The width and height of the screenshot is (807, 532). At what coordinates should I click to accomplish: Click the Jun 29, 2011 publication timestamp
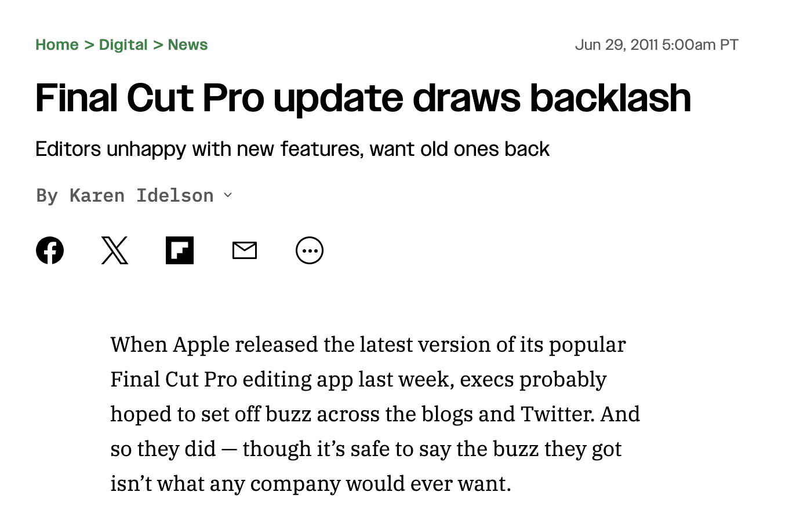coord(656,45)
